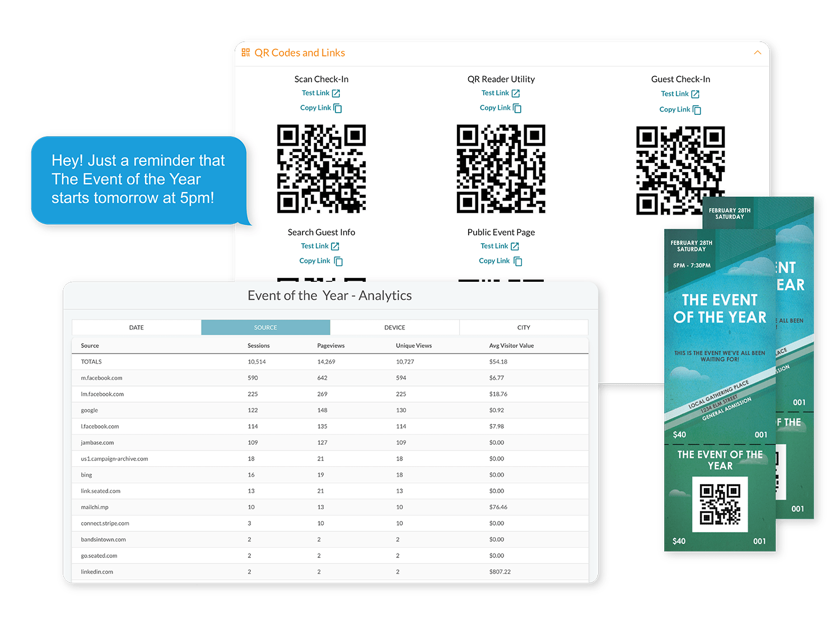840x642 pixels.
Task: Select the TOTALS row label
Action: click(x=91, y=362)
